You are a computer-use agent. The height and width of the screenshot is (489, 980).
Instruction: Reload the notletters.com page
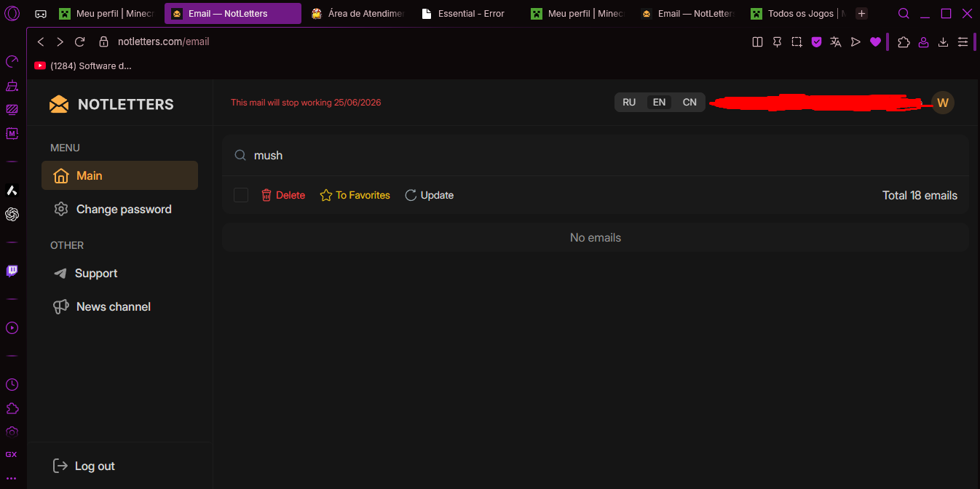coord(80,42)
